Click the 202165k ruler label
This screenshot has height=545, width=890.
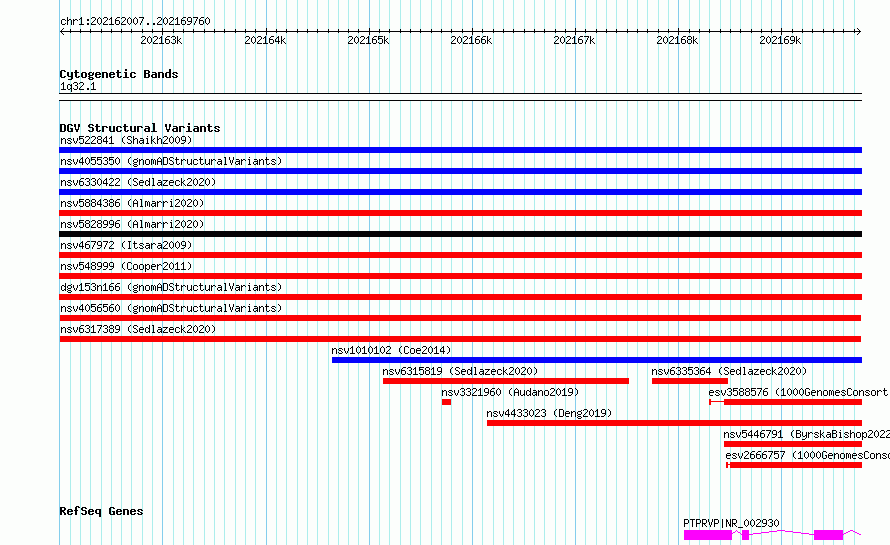[x=368, y=40]
